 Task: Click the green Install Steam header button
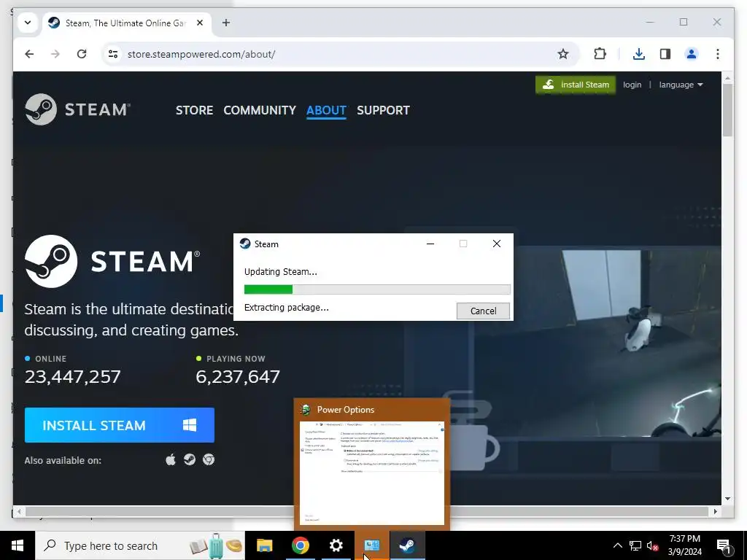coord(576,85)
